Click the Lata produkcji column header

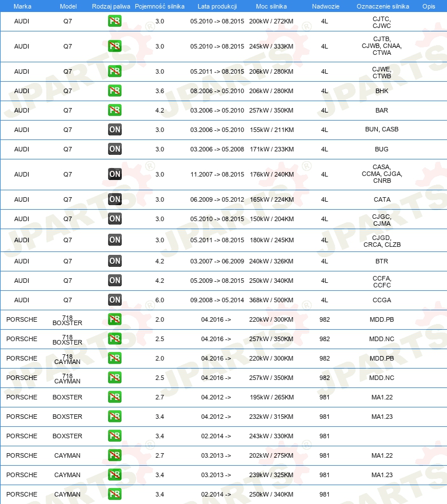(x=217, y=6)
